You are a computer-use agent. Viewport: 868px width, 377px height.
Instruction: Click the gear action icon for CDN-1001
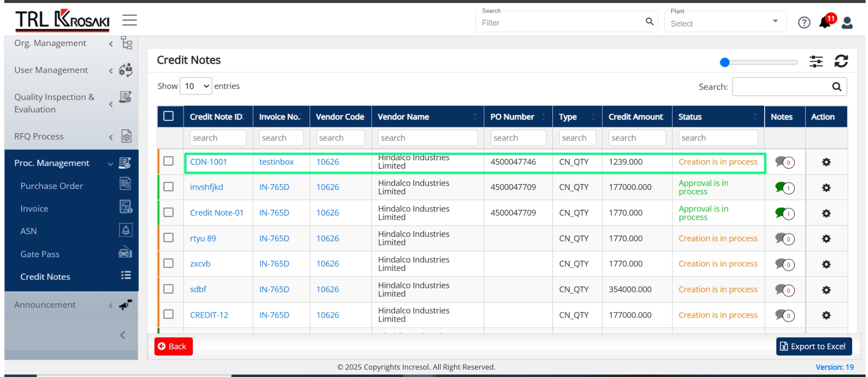pos(826,162)
